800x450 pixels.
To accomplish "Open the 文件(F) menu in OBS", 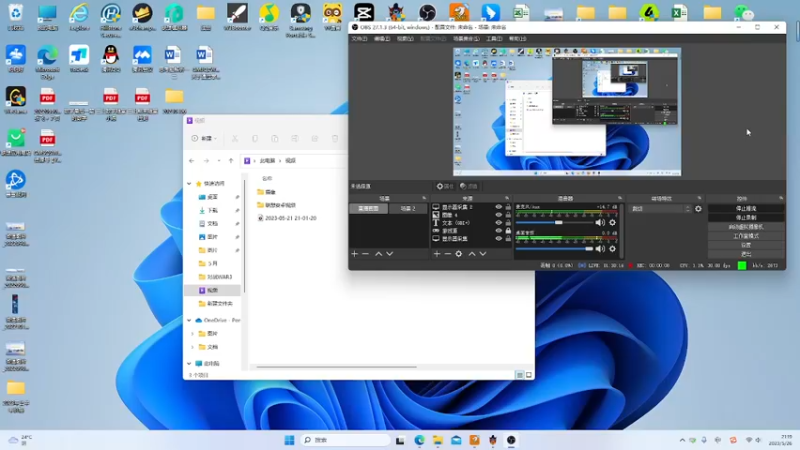I will click(x=359, y=39).
